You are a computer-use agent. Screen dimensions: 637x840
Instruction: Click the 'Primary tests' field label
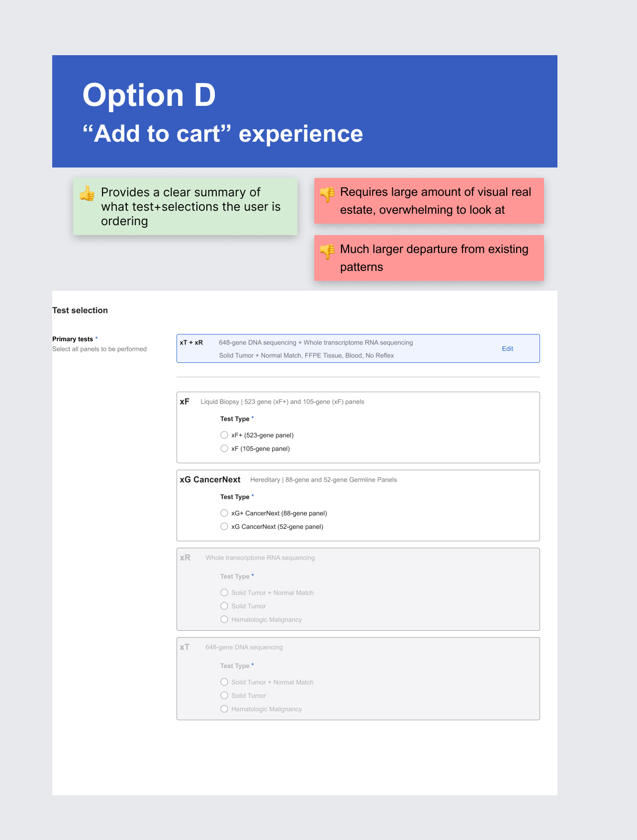(x=73, y=339)
